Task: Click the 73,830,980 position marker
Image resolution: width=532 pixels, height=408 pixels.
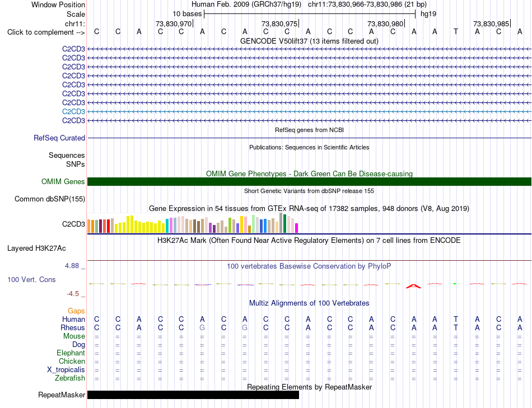Action: (x=386, y=24)
